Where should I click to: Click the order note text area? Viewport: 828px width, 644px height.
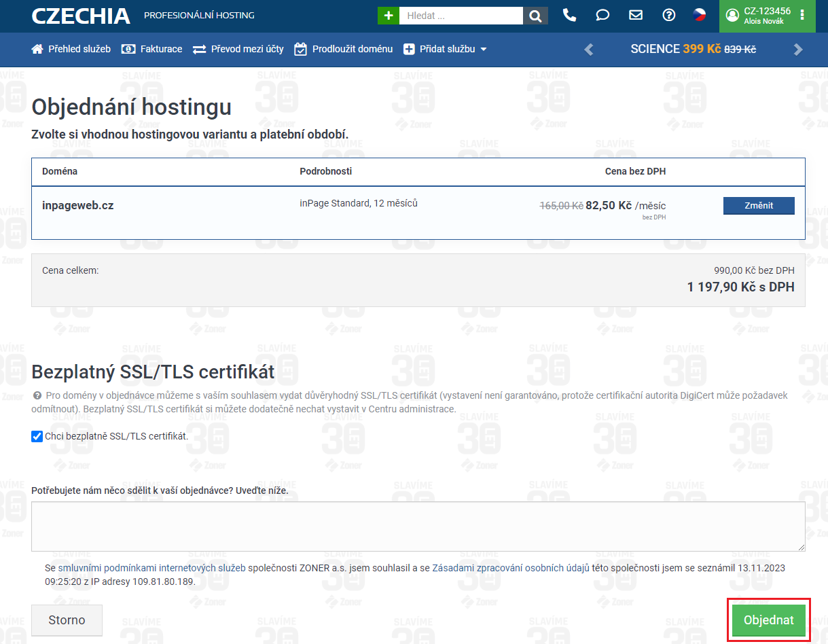418,526
